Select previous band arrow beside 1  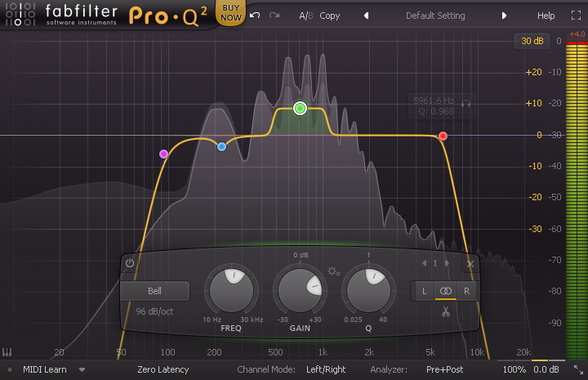[424, 263]
